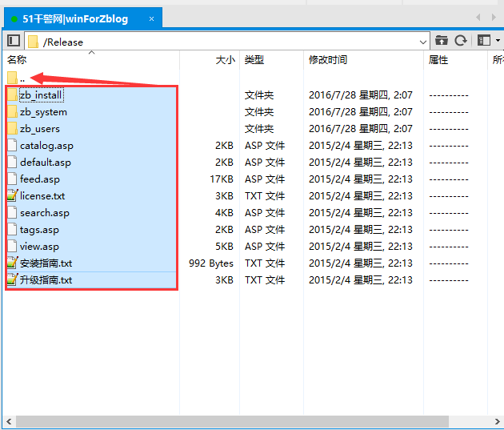Click the 992 Bytes size cell
The height and width of the screenshot is (430, 504).
(211, 263)
